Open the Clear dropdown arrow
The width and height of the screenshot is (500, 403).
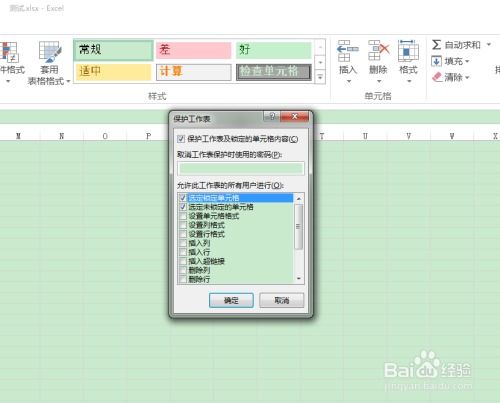pyautogui.click(x=467, y=77)
